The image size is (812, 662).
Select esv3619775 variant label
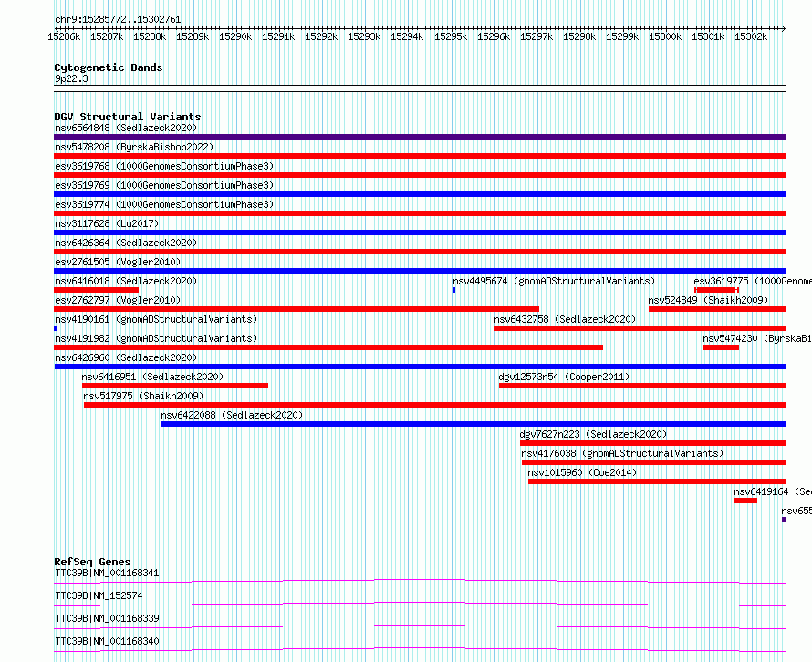click(x=753, y=281)
